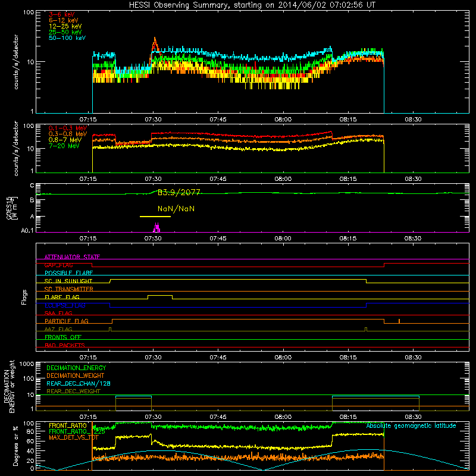Click the FRONT_RATIO_1225 legend label
Viewport: 476px width, 476px height.
[x=77, y=431]
